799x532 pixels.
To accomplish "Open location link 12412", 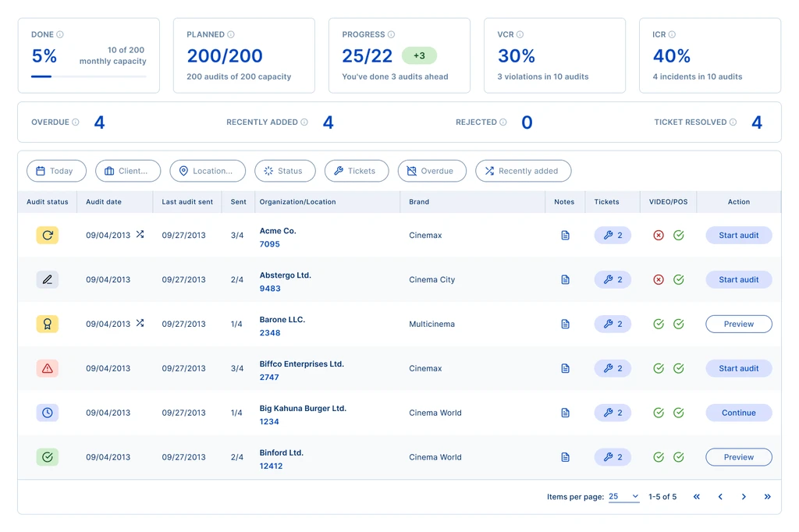I will coord(271,466).
